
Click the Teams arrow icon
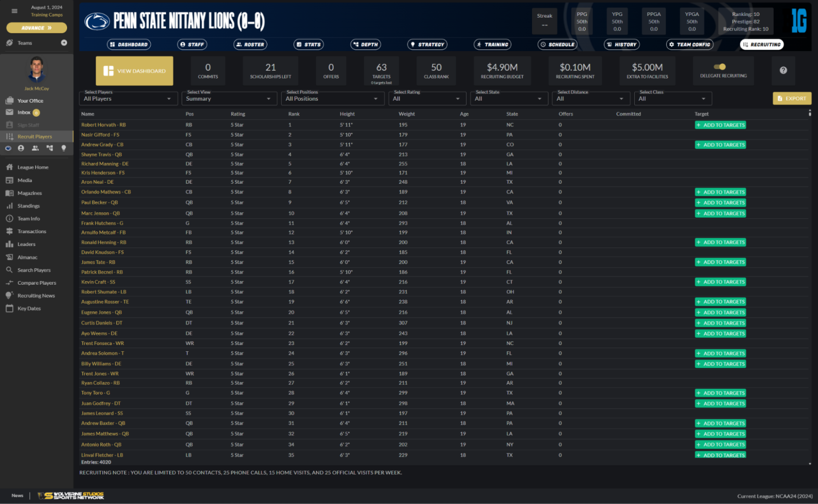[64, 43]
